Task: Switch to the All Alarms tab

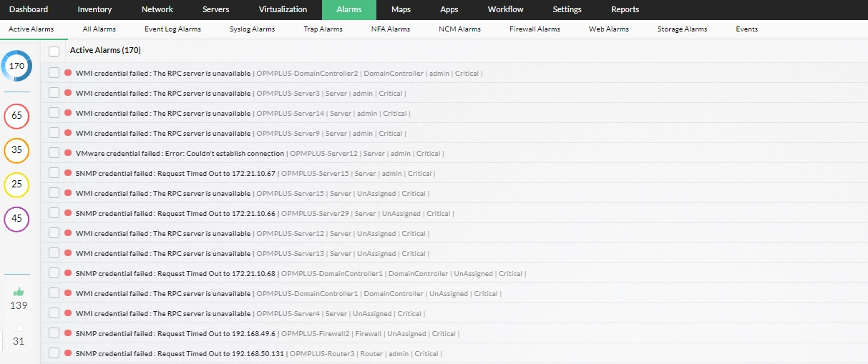Action: point(99,29)
